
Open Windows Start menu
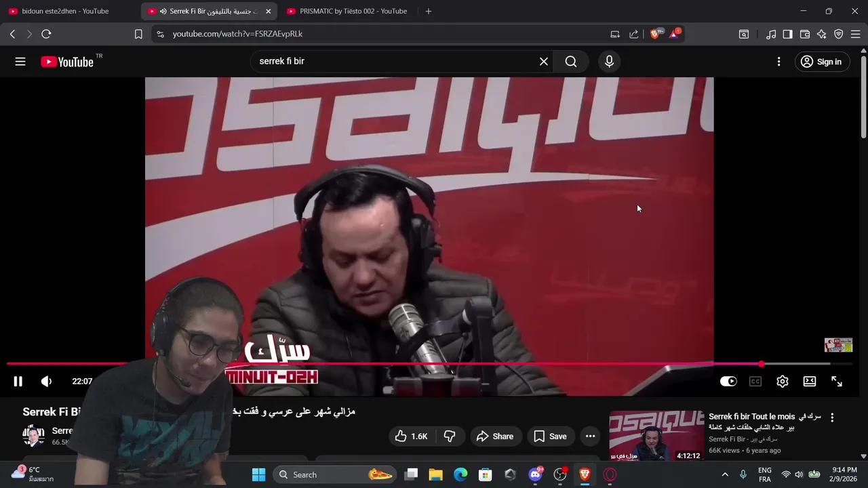[258, 474]
